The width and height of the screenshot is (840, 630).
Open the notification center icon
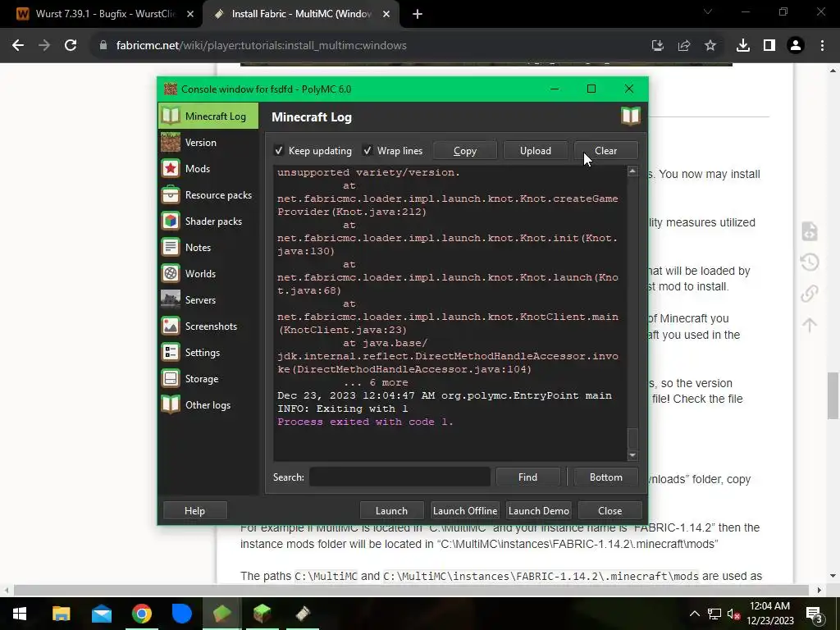tap(815, 614)
